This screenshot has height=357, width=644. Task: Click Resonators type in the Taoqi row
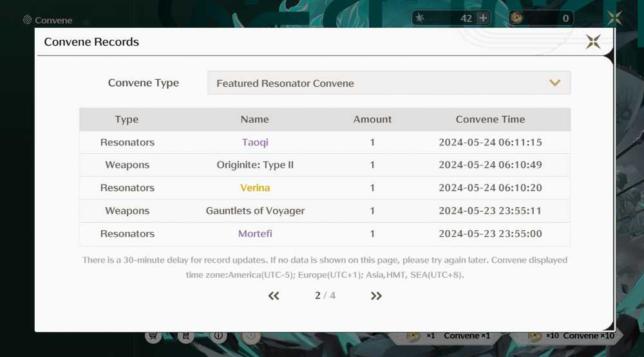(x=128, y=142)
